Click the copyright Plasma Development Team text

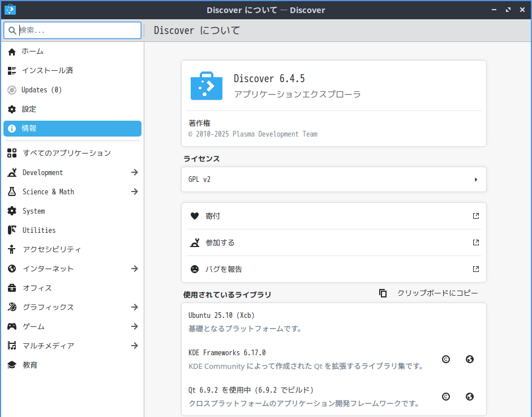click(253, 134)
